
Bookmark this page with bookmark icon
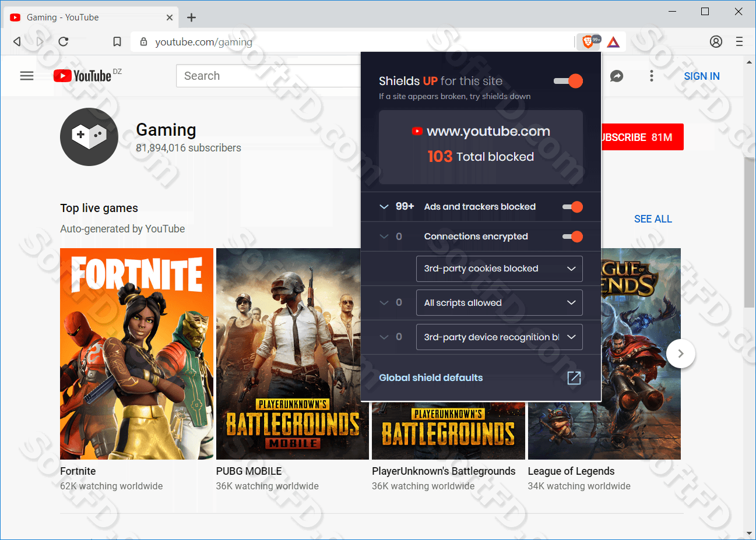click(117, 41)
